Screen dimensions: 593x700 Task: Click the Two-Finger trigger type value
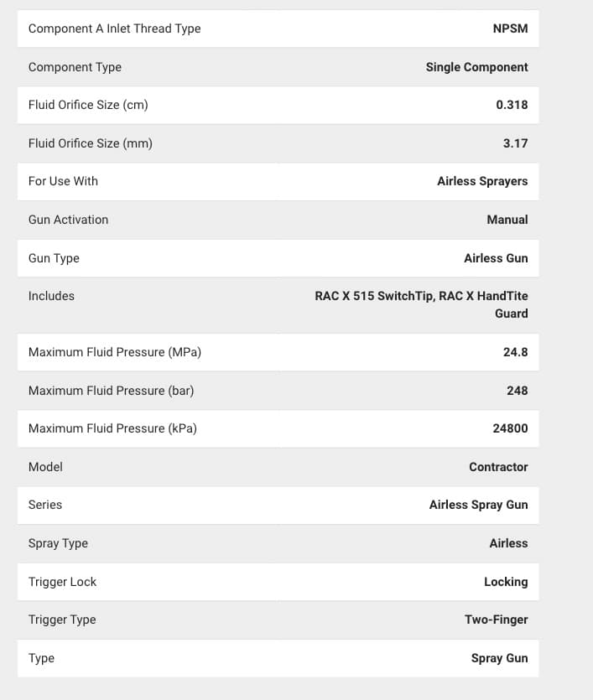496,620
